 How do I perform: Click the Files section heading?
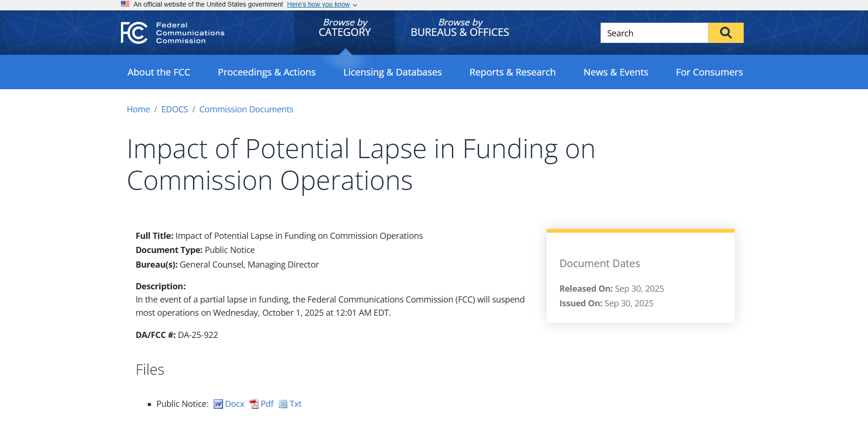(150, 370)
